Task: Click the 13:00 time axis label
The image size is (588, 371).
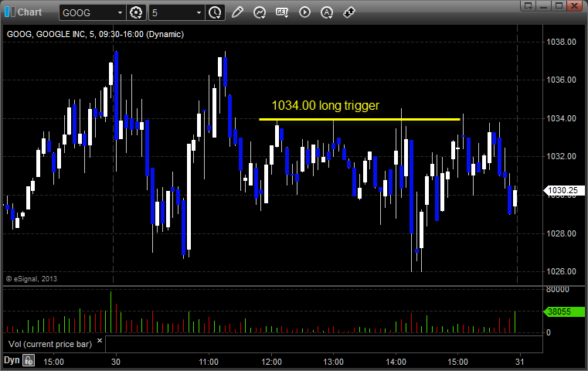Action: (x=333, y=362)
